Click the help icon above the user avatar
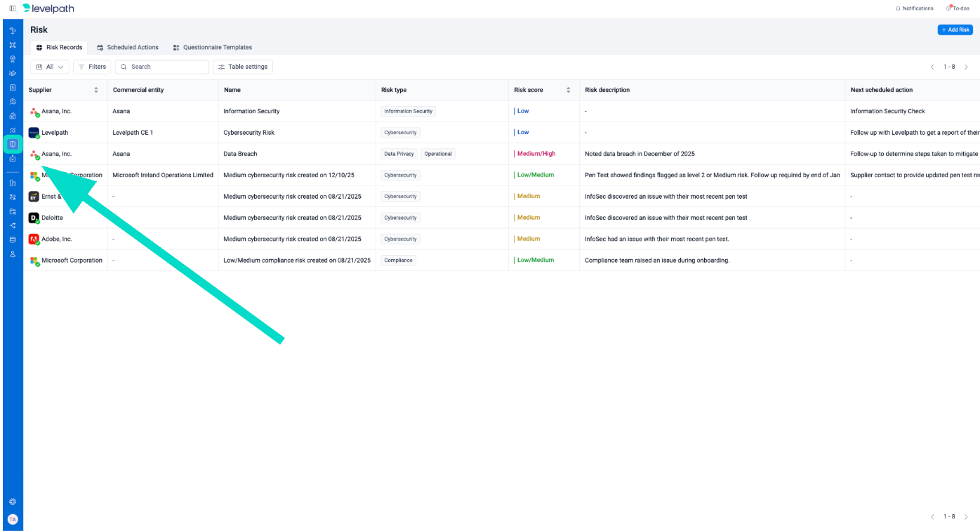The image size is (980, 531). pos(13,501)
